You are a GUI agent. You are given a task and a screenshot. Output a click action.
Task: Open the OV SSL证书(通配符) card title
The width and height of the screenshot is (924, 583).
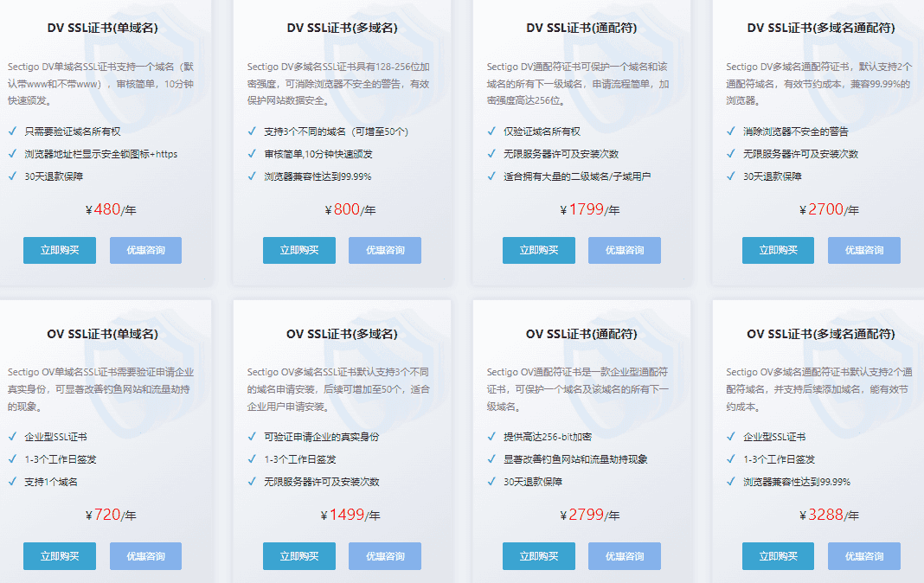click(581, 333)
